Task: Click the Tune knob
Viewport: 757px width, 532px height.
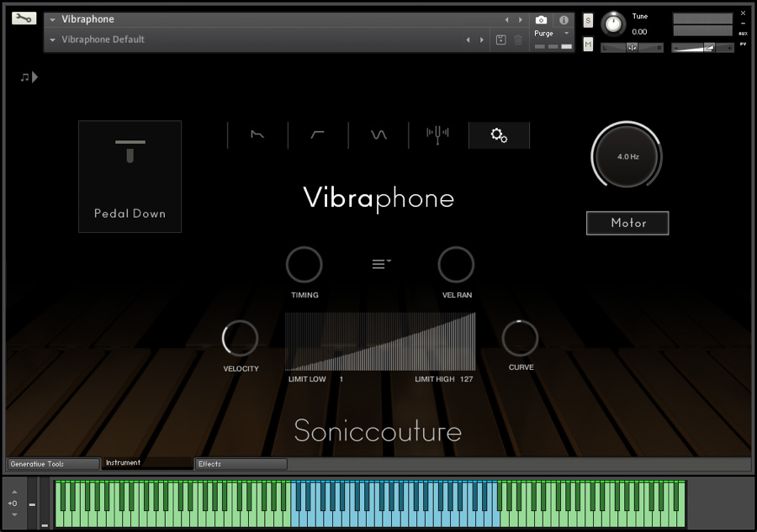Action: tap(613, 24)
